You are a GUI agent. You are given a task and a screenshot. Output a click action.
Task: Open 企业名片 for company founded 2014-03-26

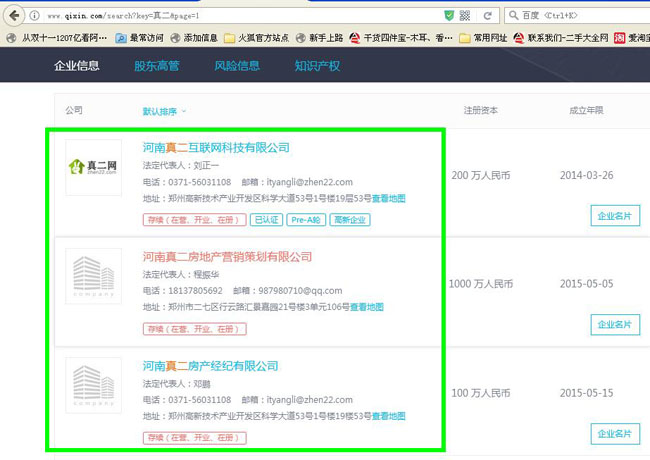(615, 215)
